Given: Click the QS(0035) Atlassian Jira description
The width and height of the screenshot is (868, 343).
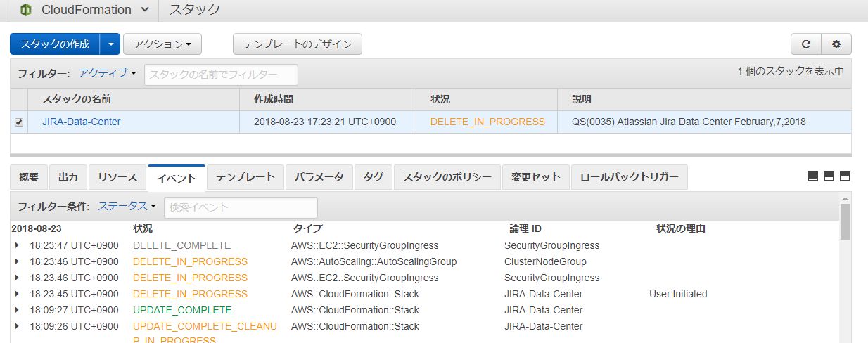Looking at the screenshot, I should [x=689, y=122].
